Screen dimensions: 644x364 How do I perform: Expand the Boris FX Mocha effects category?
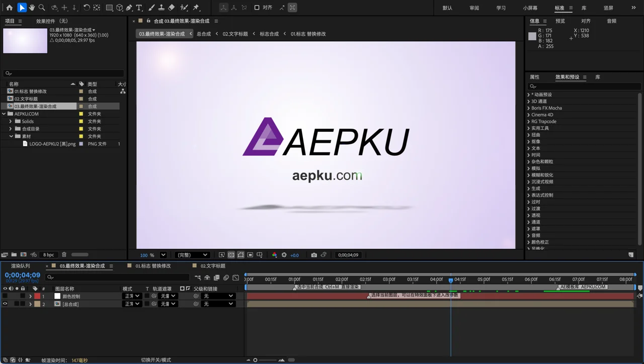(528, 108)
